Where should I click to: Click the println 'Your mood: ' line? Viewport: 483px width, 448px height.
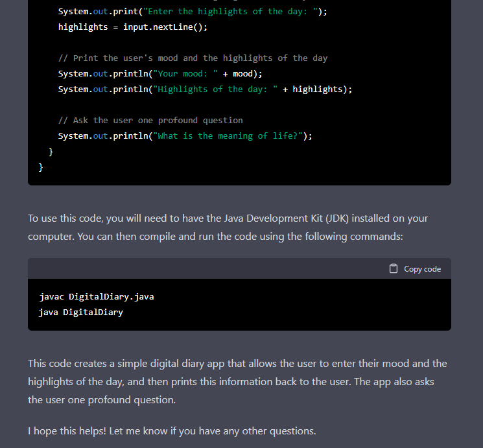pyautogui.click(x=160, y=74)
